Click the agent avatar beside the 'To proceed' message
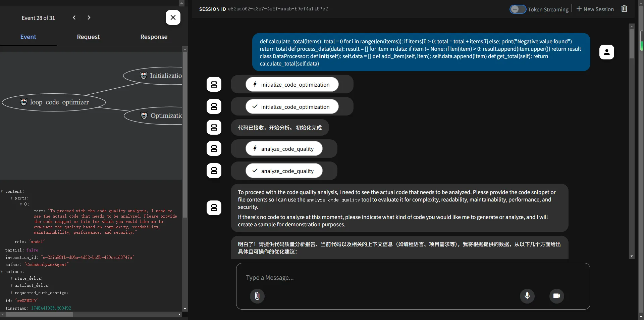 214,208
